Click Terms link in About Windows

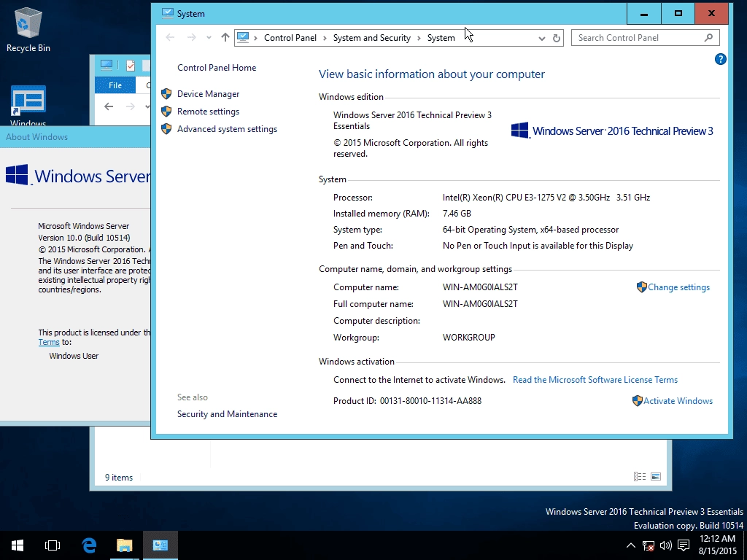point(49,342)
